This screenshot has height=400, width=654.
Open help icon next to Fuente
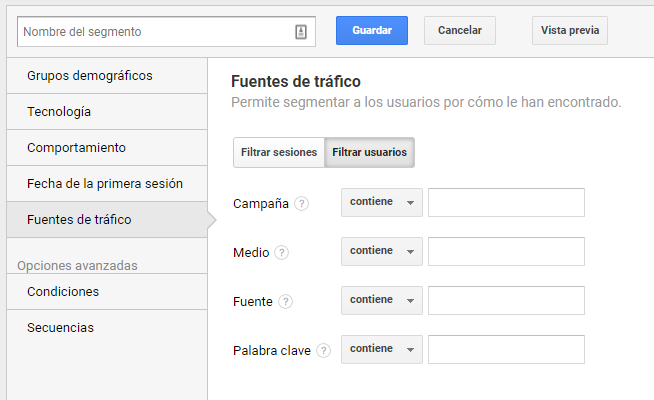click(x=285, y=301)
